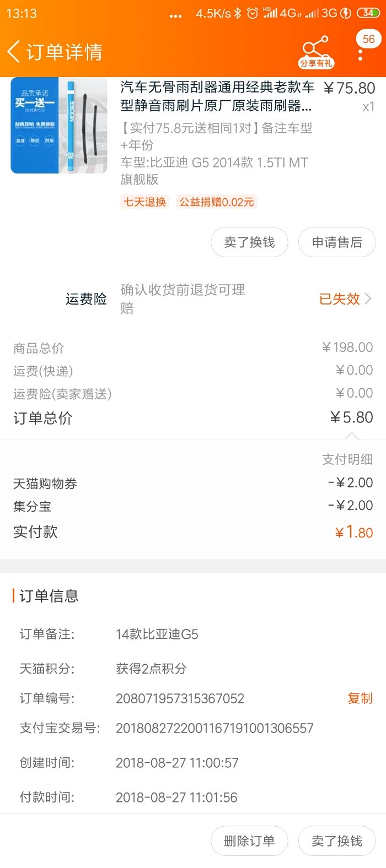386x868 pixels.
Task: Tap the back arrow to leave order details
Action: [x=14, y=52]
